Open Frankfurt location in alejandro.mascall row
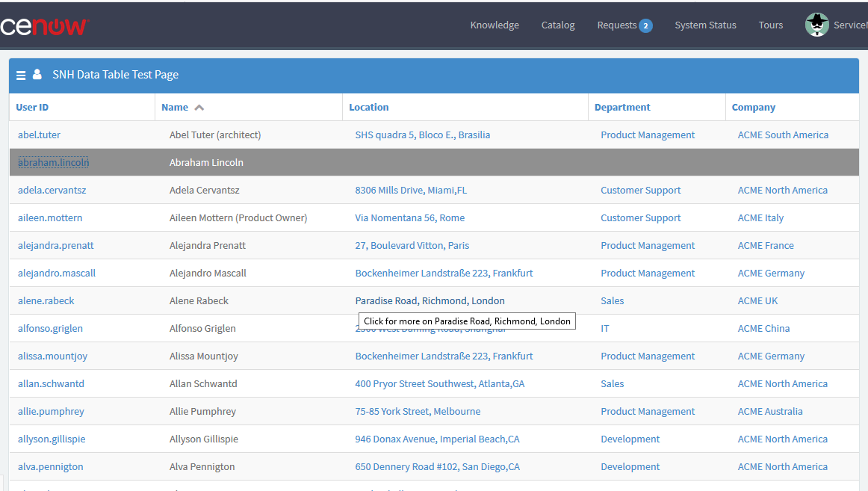The width and height of the screenshot is (868, 491). [x=444, y=274]
